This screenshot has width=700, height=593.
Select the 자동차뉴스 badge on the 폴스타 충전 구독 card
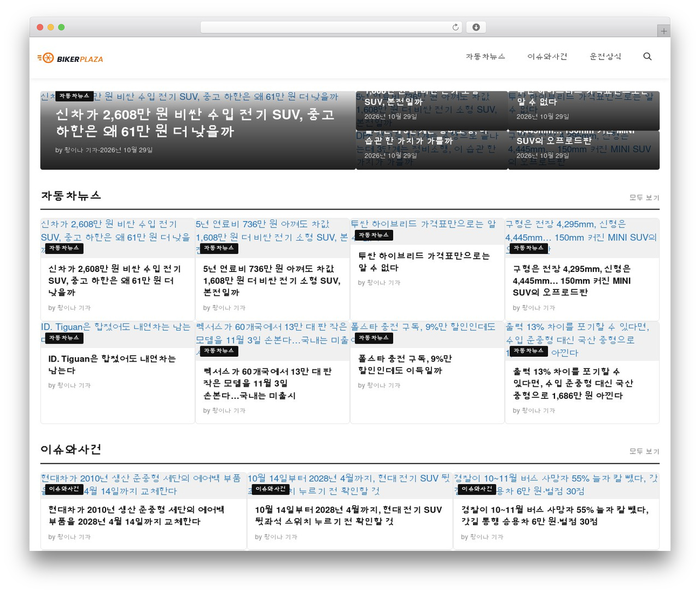tap(374, 338)
